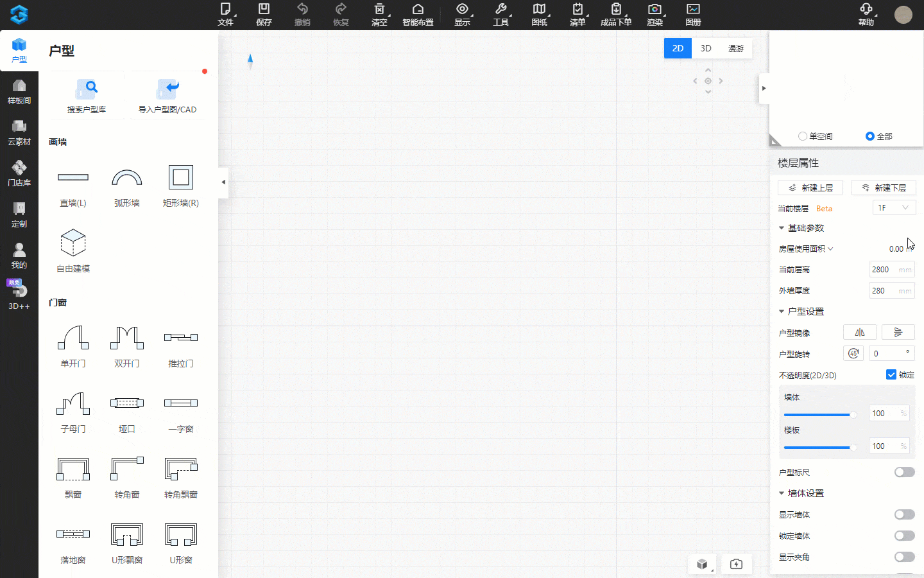This screenshot has height=578, width=924.
Task: Open the 自由建模 free modeling tool
Action: pos(73,250)
